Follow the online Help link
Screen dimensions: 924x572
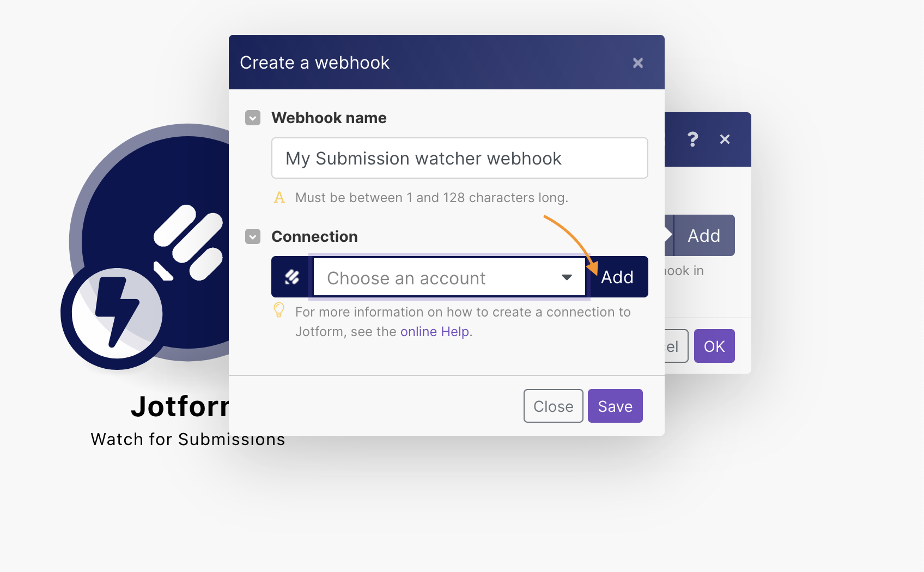(x=434, y=332)
